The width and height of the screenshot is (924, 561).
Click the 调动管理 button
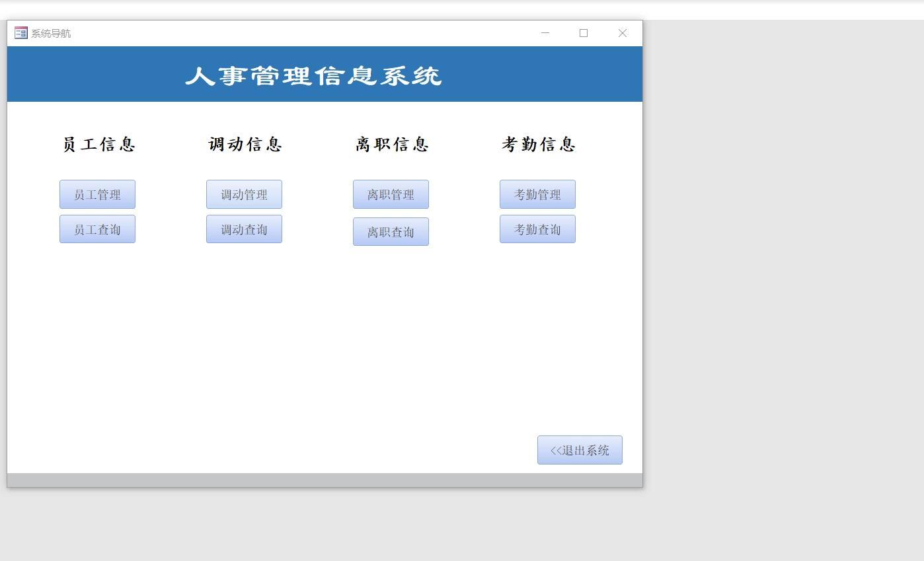pyautogui.click(x=244, y=194)
